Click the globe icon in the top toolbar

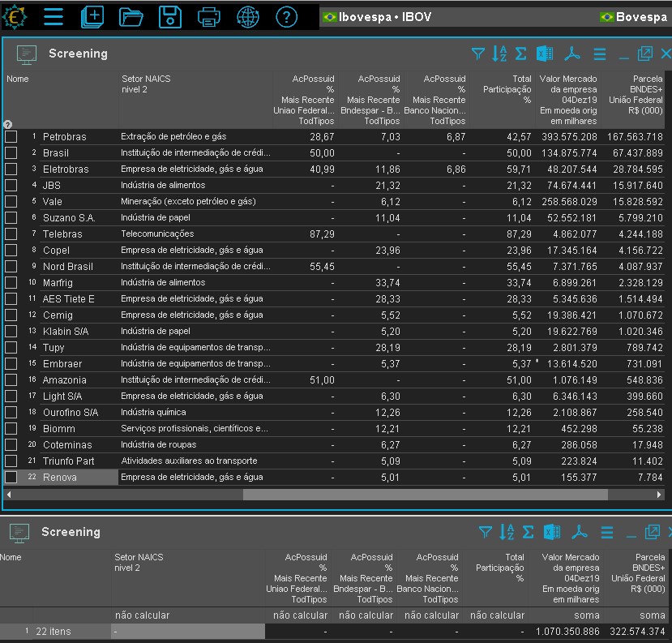tap(248, 18)
